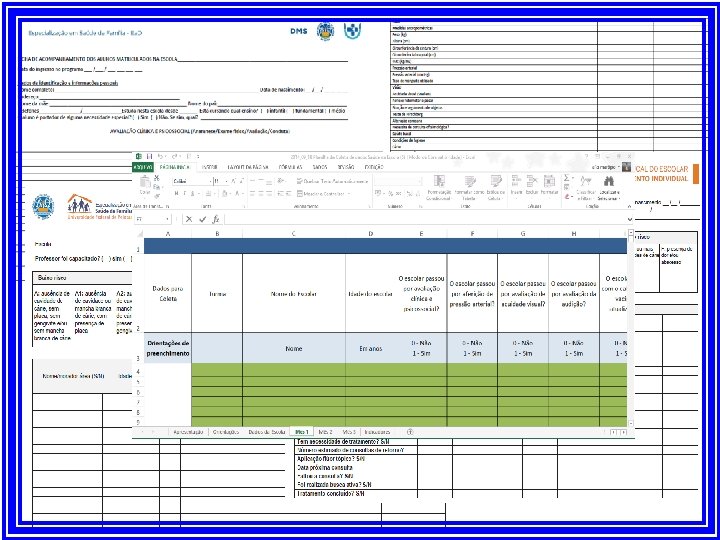Open the Calibri font name dropdown
Image resolution: width=720 pixels, height=540 pixels.
coord(211,181)
